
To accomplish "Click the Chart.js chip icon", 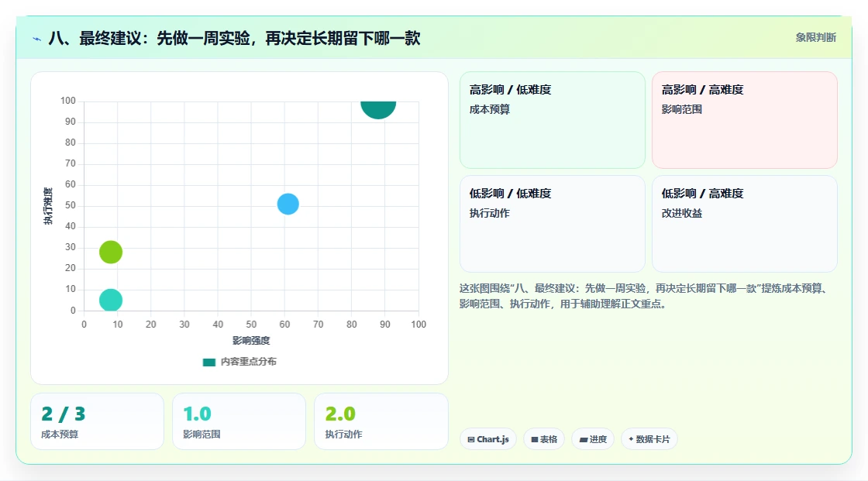I will coord(471,439).
